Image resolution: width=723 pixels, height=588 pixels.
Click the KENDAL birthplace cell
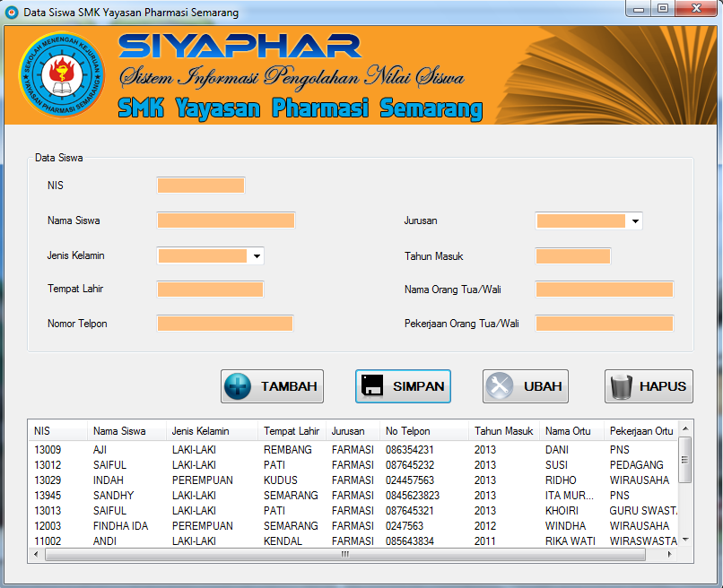283,540
